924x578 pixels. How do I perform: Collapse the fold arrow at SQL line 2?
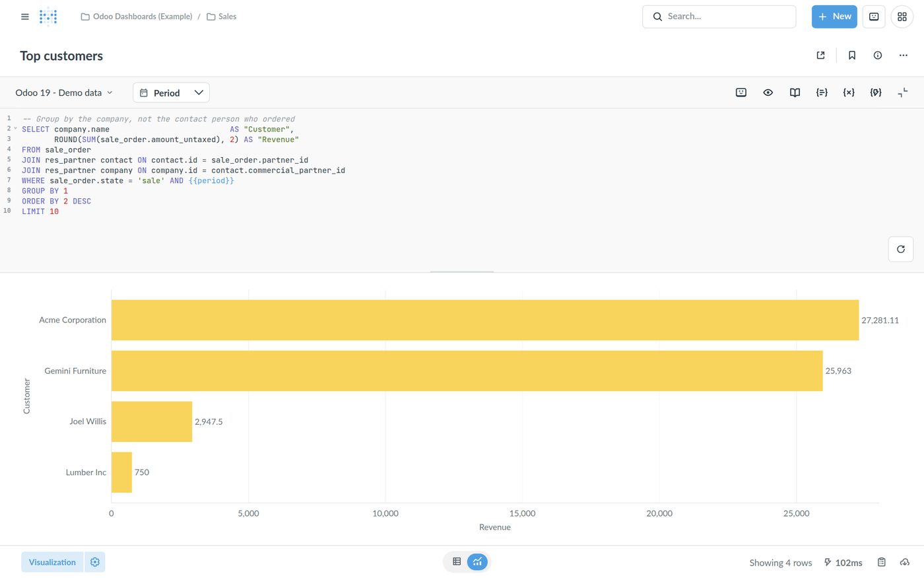pyautogui.click(x=15, y=129)
